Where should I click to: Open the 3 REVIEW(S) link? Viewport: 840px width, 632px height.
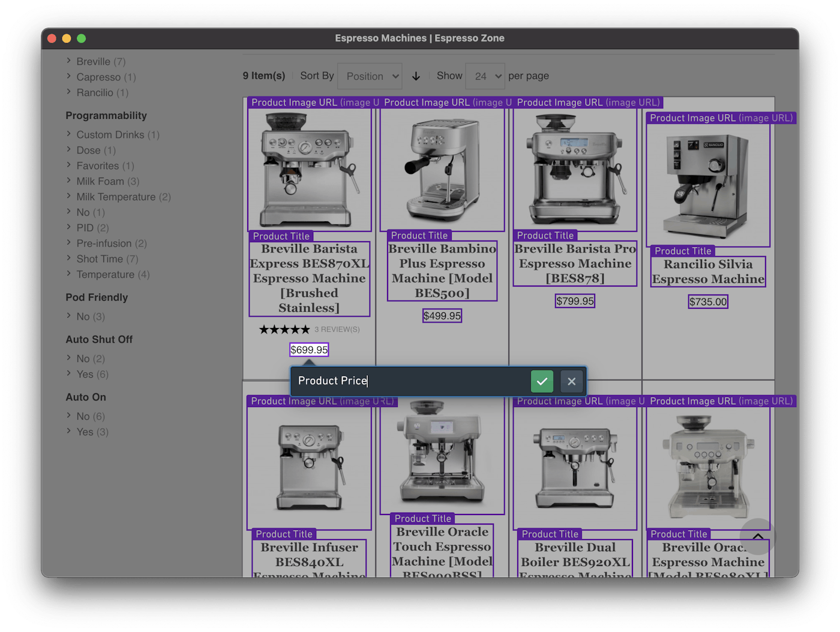pyautogui.click(x=337, y=329)
